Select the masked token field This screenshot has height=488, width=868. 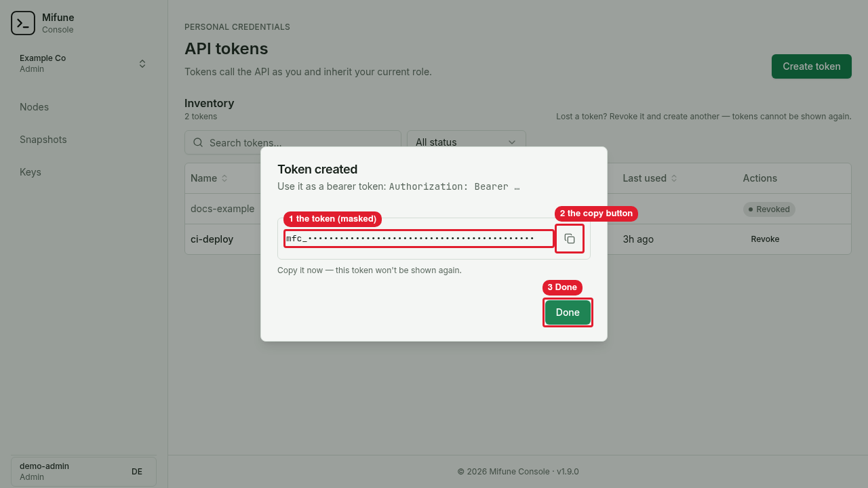419,239
